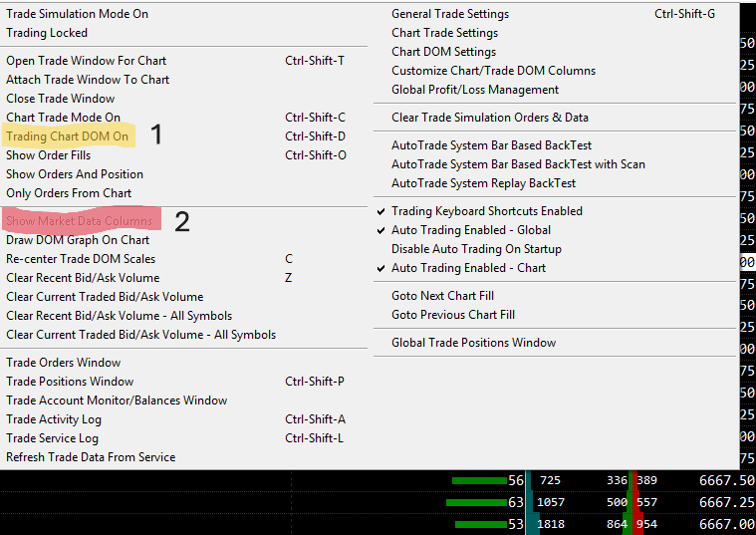Open Trade Activity Log
The height and width of the screenshot is (535, 756).
point(54,419)
